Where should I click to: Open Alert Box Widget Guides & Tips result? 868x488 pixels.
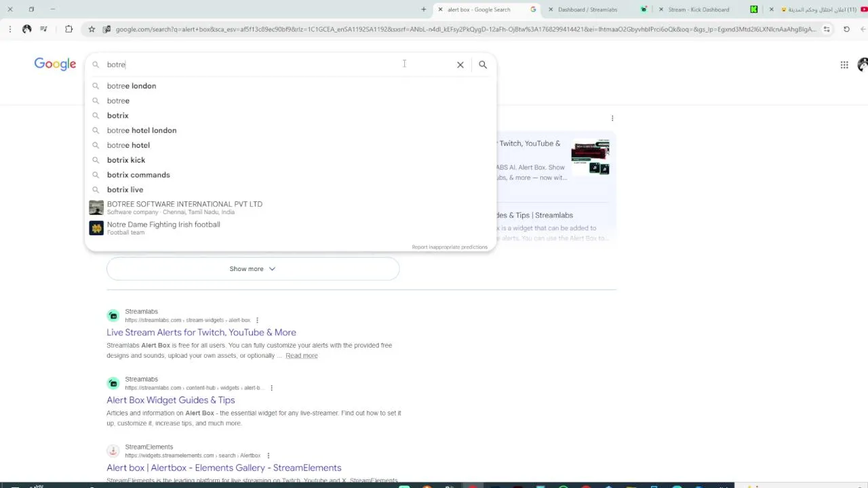coord(171,400)
